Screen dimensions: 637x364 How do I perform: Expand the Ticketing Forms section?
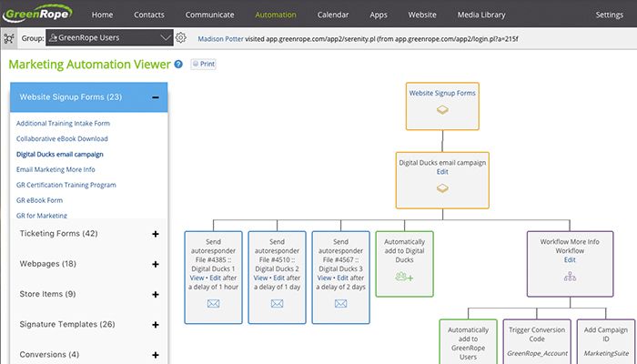point(156,234)
